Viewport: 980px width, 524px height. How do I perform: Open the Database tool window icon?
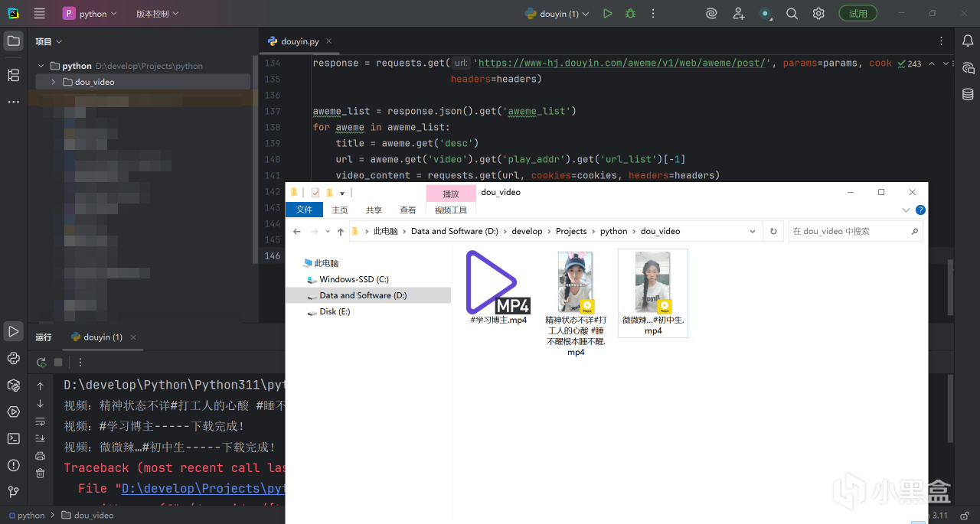point(968,94)
